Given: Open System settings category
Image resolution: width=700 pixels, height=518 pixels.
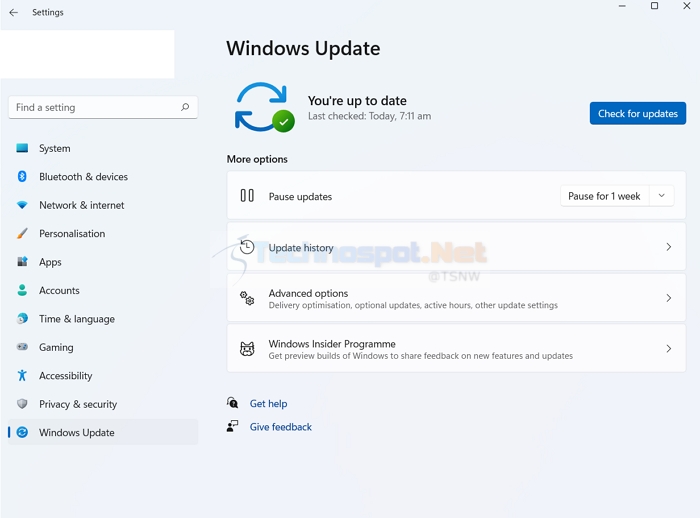Looking at the screenshot, I should point(103,148).
